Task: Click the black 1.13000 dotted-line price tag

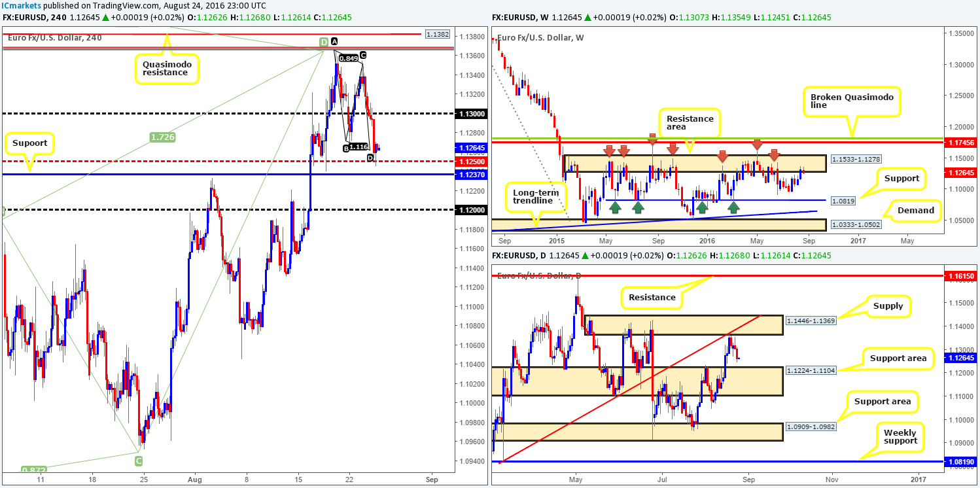Action: point(472,113)
